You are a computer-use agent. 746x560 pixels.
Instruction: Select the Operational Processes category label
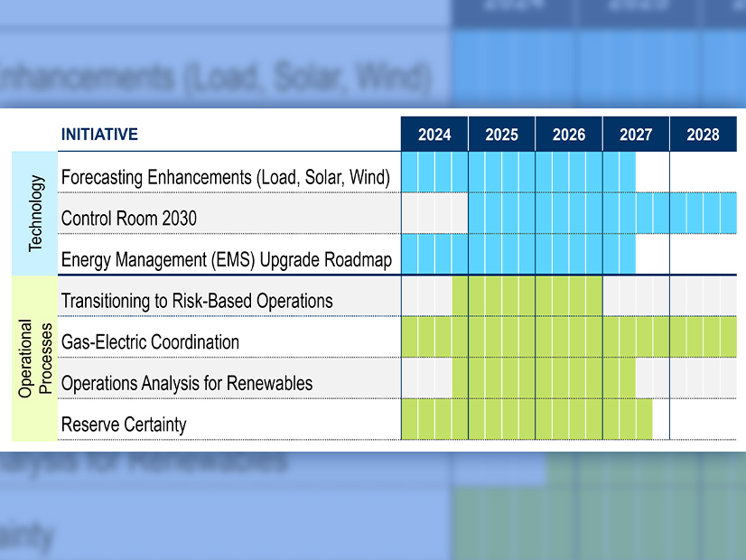(34, 358)
